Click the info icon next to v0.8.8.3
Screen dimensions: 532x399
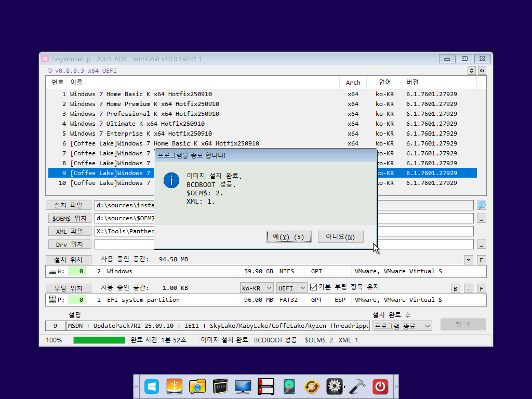(50, 71)
